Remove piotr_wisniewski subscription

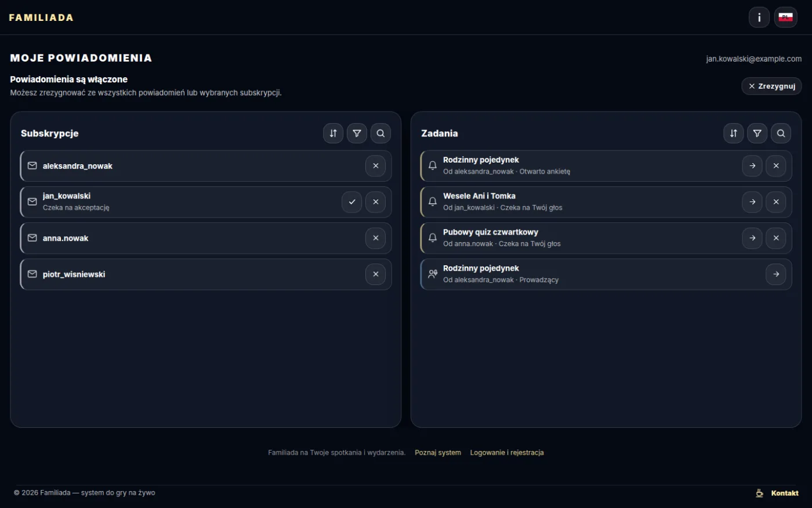376,274
